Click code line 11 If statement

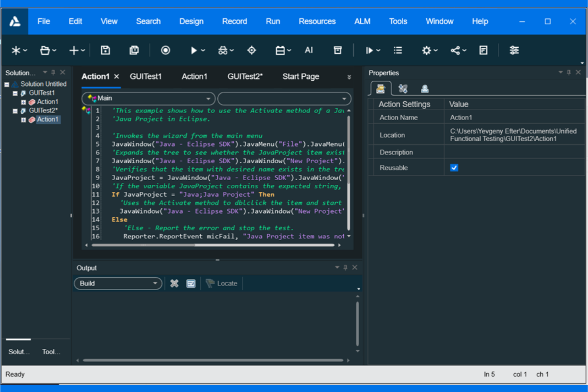coord(193,195)
